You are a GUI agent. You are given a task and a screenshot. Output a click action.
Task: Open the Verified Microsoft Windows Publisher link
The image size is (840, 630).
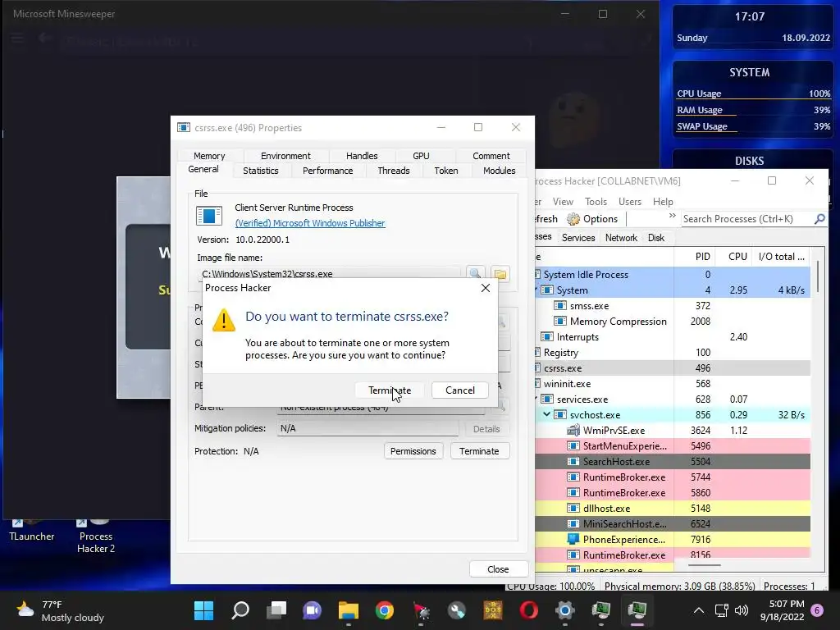[x=309, y=223]
